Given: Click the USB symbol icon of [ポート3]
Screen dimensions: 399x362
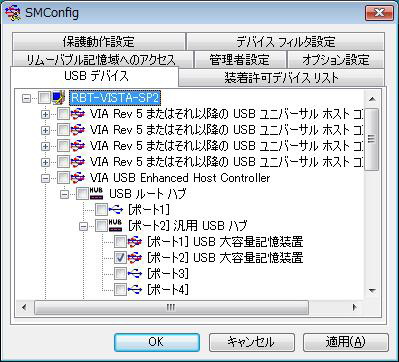Looking at the screenshot, I should click(x=134, y=274).
